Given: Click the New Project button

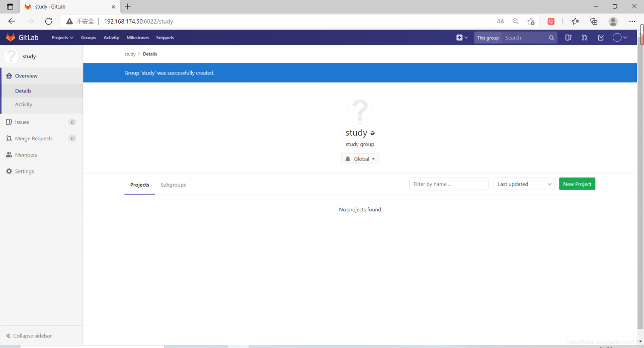Looking at the screenshot, I should click(577, 184).
